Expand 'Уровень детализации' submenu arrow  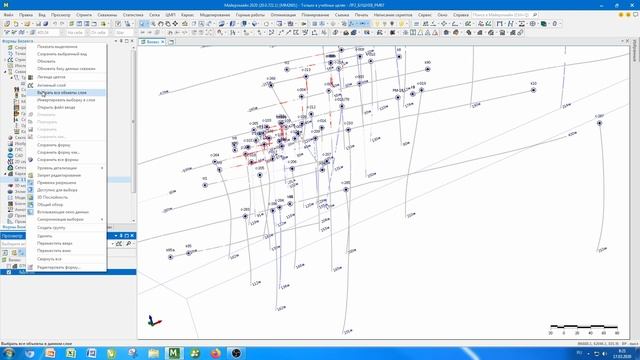102,168
